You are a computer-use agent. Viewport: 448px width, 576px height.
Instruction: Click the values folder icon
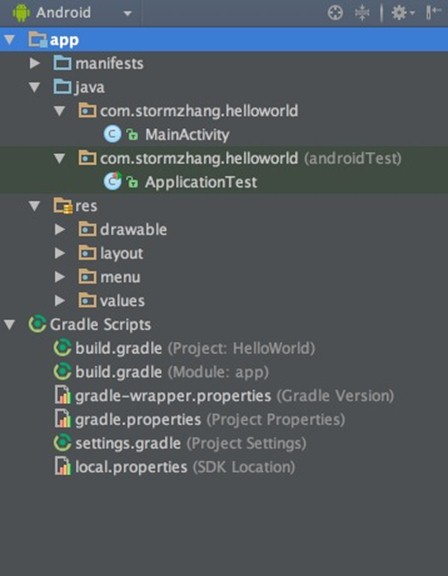(x=87, y=300)
